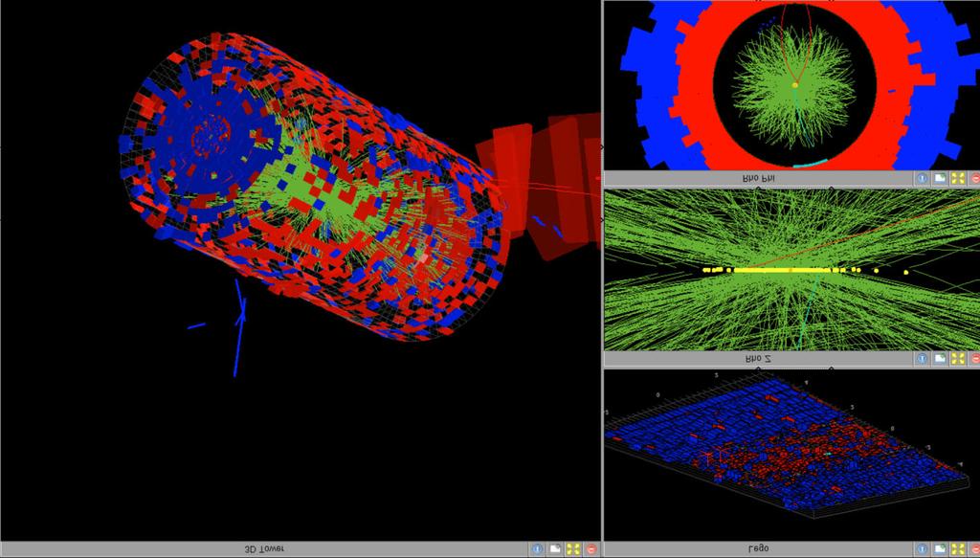This screenshot has height=558, width=980.
Task: Close the 3D Tower view
Action: (x=591, y=549)
